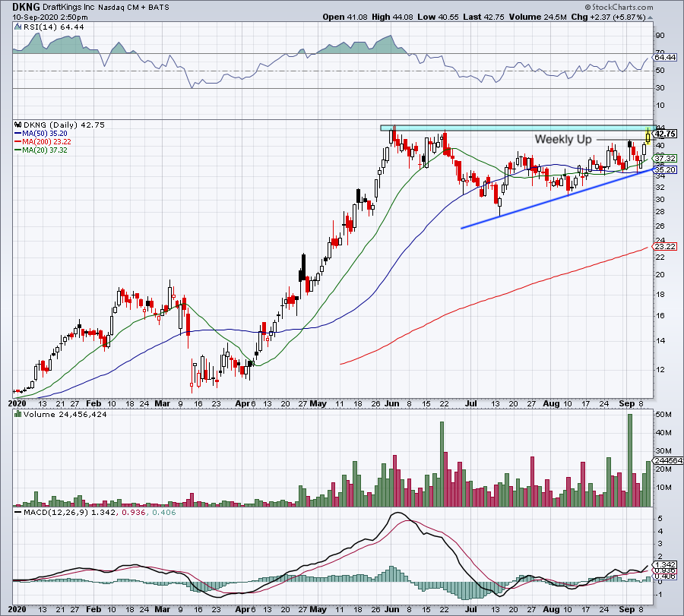Screen dimensions: 684x616
Task: Click the MA(20) 37.32 legend text
Action: tap(45, 150)
